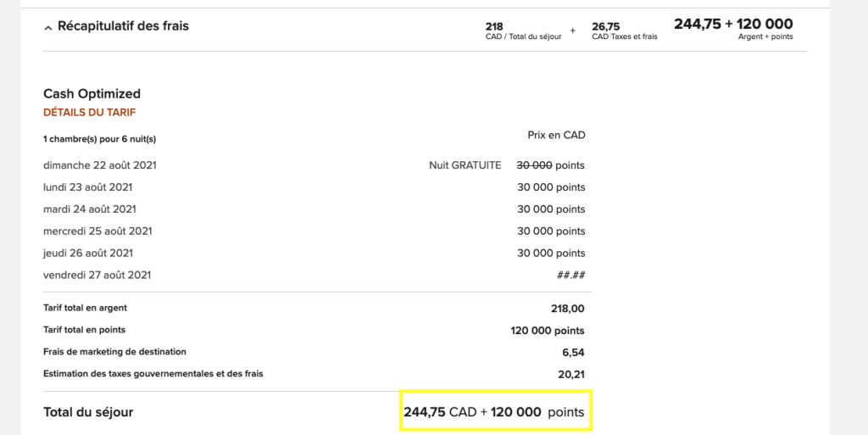This screenshot has width=868, height=435.
Task: Click the 26,75 CAD Taxes et frais summary
Action: point(624,31)
